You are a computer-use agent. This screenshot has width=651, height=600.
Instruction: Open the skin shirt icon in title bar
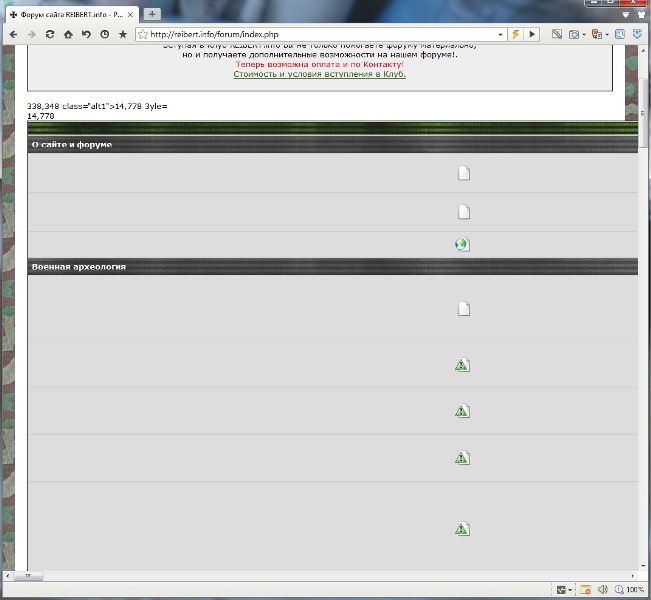coord(641,15)
